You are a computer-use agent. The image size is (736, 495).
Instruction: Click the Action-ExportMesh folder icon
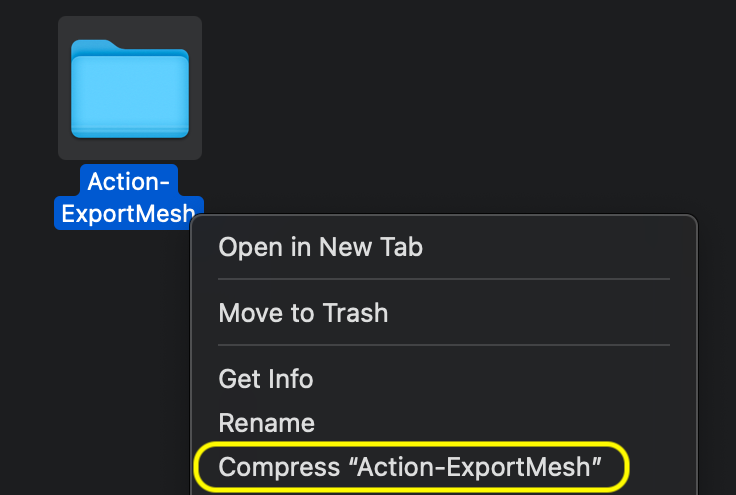pyautogui.click(x=130, y=88)
